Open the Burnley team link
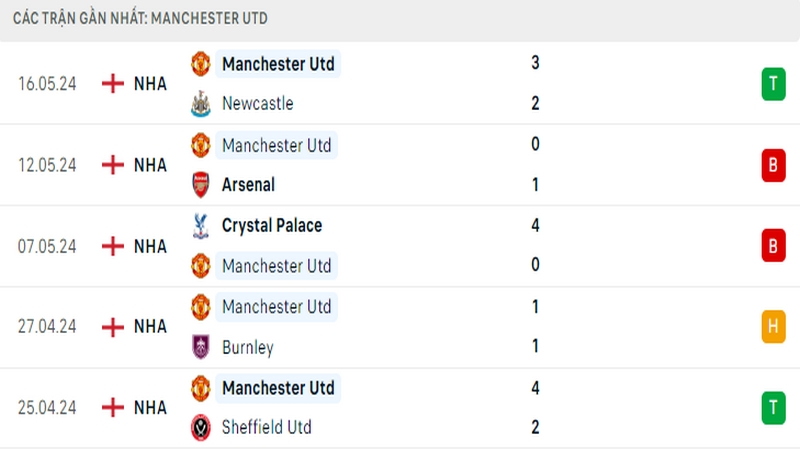The width and height of the screenshot is (800, 450). 247,347
